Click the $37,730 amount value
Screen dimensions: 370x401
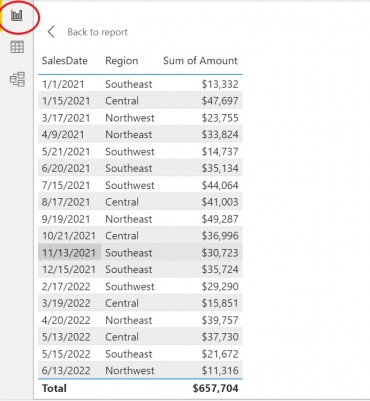[x=220, y=337]
